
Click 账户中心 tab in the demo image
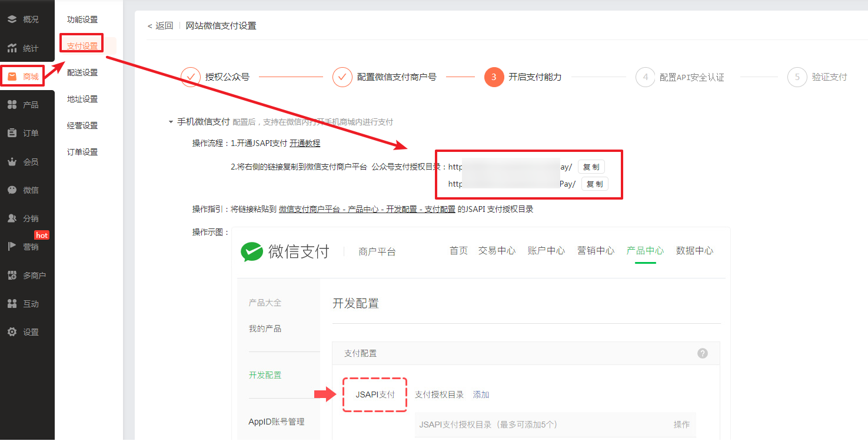[x=546, y=251]
